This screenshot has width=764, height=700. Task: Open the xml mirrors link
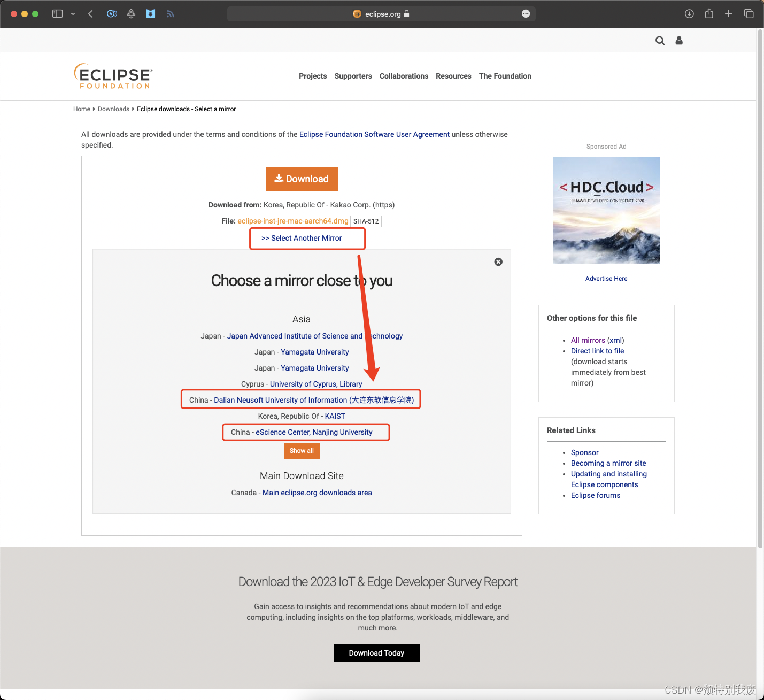(616, 340)
